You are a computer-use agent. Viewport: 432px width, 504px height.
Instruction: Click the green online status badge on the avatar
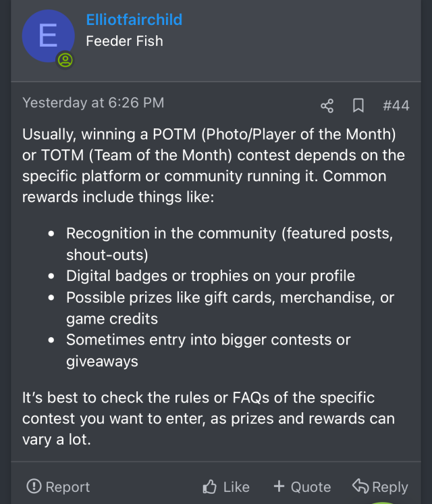click(65, 60)
